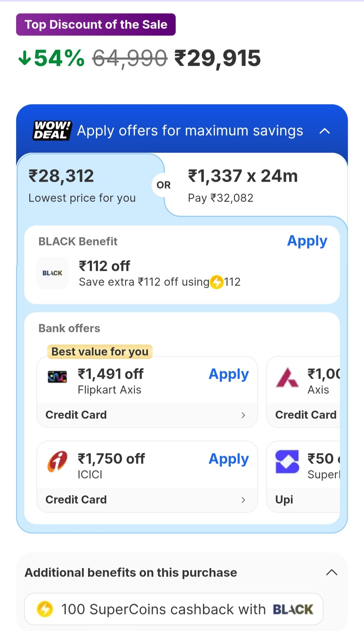Tap the SuperCoin icon in BLACK benefit
This screenshot has height=631, width=364.
pos(217,282)
